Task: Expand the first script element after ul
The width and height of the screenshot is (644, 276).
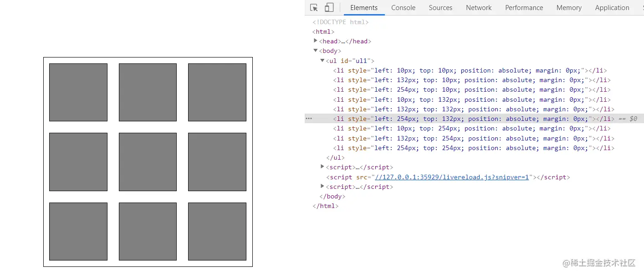Action: (x=322, y=167)
